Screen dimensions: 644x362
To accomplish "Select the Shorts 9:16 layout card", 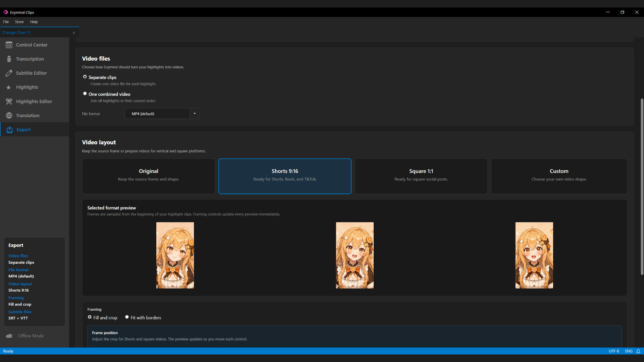I will tap(285, 176).
